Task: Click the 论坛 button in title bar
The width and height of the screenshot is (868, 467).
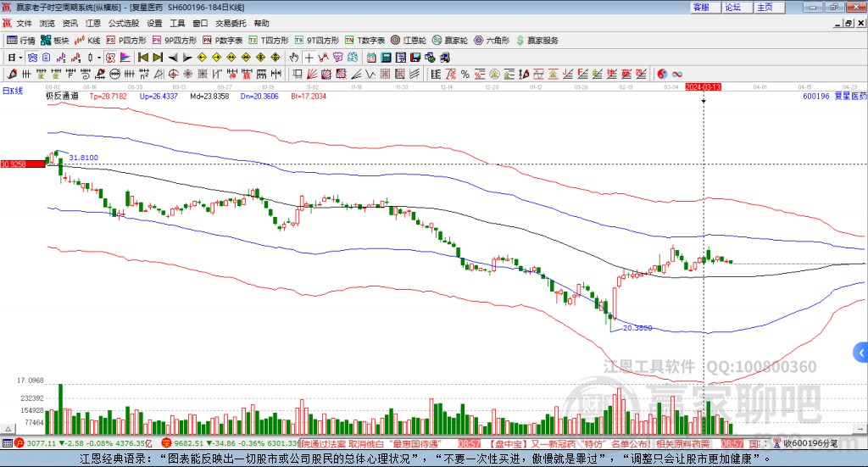Action: click(x=737, y=7)
